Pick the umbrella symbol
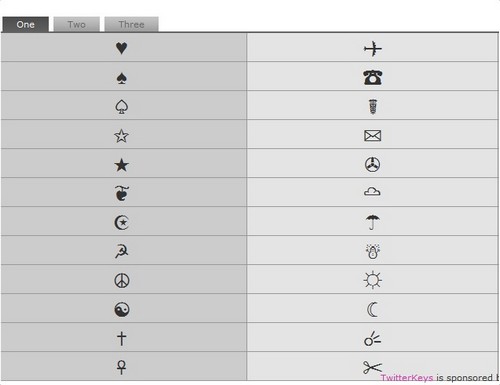Screen dimensions: 500x385 (x=372, y=222)
